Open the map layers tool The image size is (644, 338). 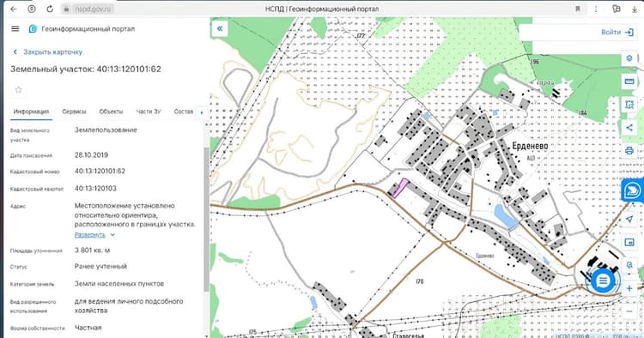tap(629, 57)
